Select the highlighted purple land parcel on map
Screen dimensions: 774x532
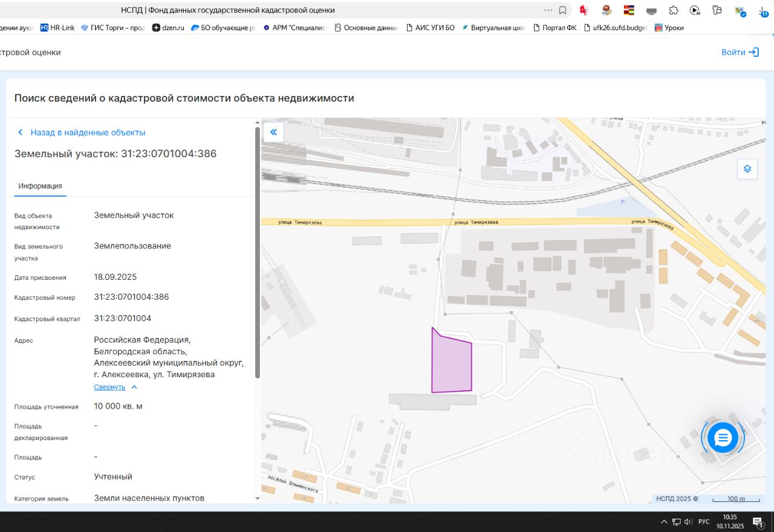(451, 364)
